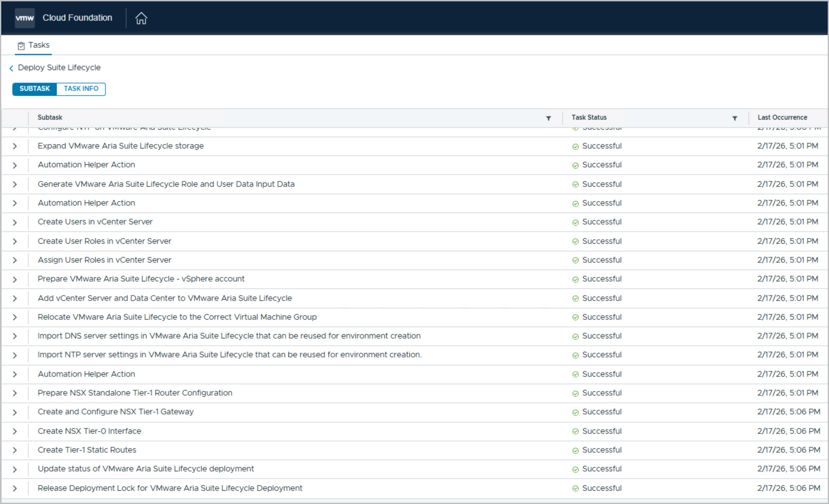Click the vmw logo icon
The width and height of the screenshot is (829, 504).
coord(25,18)
